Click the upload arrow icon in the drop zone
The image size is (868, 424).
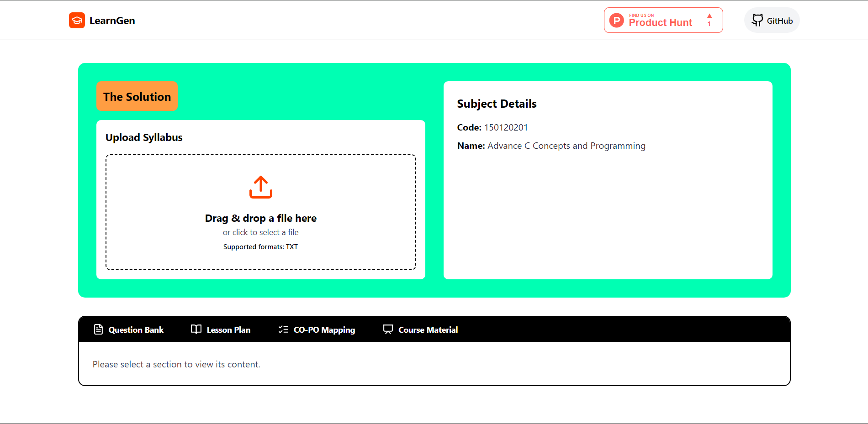coord(261,187)
